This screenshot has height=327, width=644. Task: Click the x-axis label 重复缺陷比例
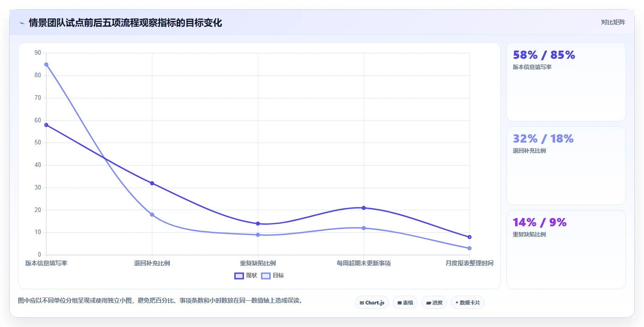(x=258, y=264)
